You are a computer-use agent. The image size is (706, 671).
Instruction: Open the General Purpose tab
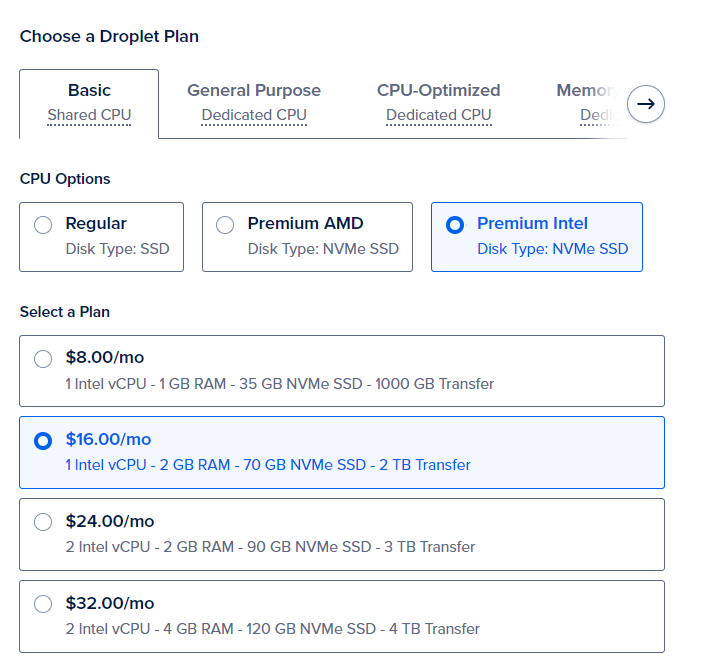254,103
